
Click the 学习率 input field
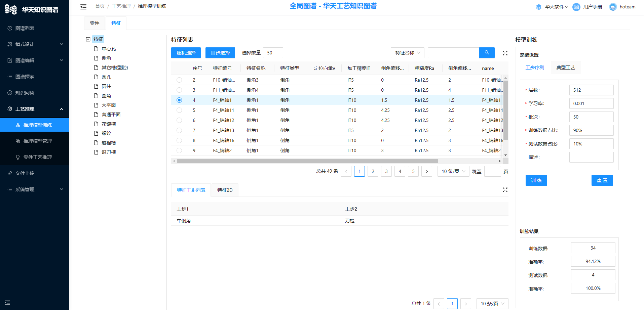pyautogui.click(x=591, y=103)
